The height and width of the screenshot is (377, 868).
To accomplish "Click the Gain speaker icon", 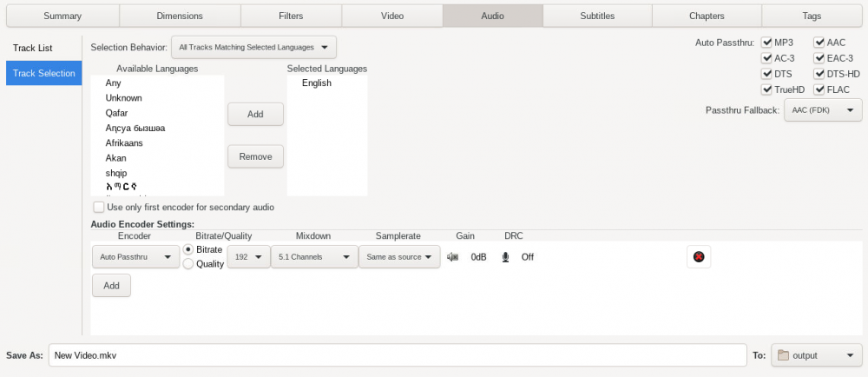I will 453,257.
